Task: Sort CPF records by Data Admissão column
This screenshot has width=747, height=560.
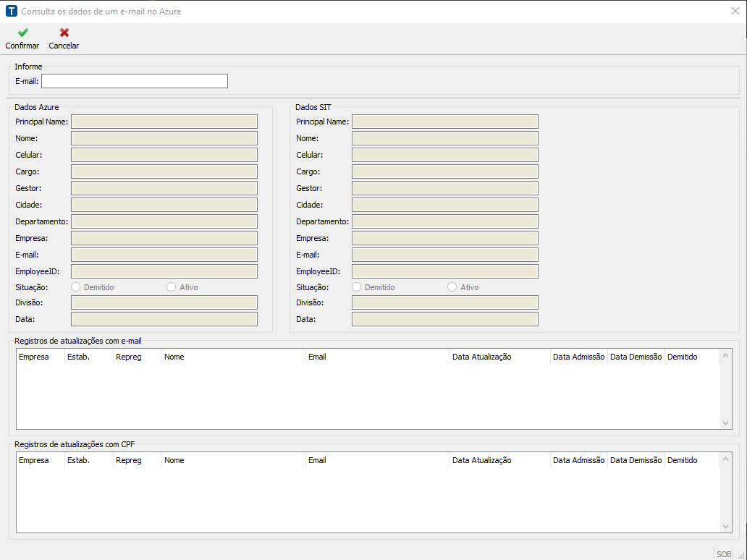Action: [578, 460]
